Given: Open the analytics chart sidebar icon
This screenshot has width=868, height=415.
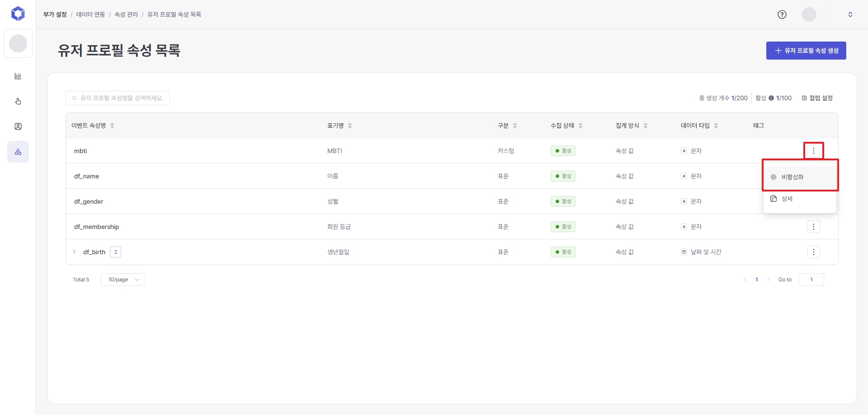Looking at the screenshot, I should [18, 76].
